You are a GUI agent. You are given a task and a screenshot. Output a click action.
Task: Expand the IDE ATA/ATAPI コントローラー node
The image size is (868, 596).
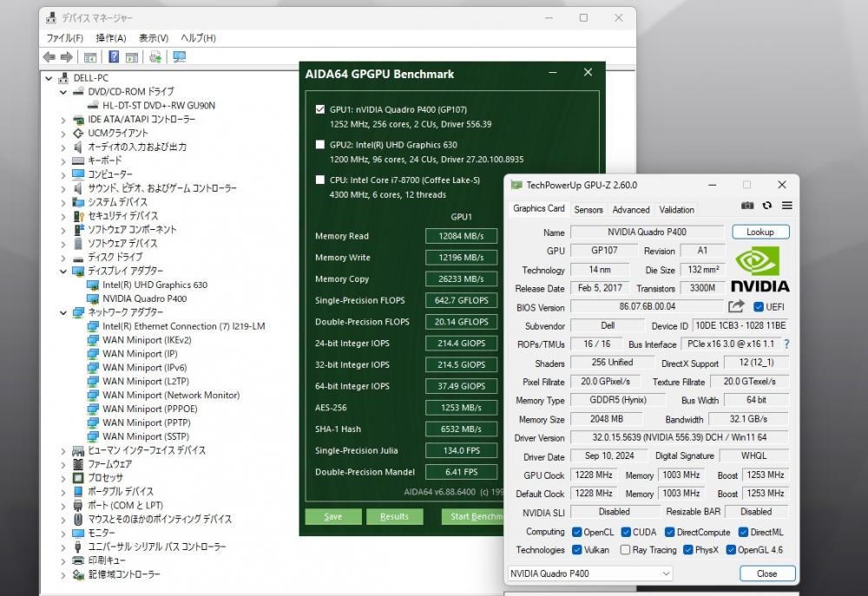[63, 120]
